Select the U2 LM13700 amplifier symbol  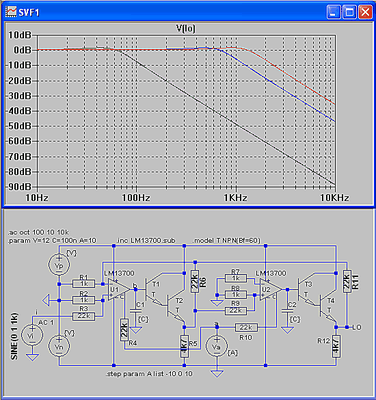tap(271, 289)
